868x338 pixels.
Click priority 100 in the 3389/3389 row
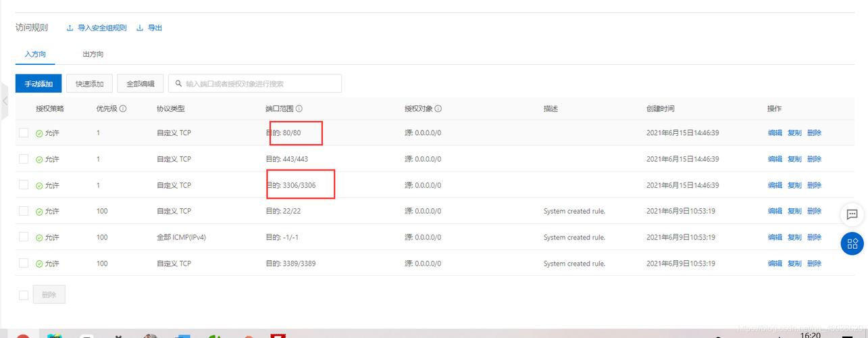[102, 264]
